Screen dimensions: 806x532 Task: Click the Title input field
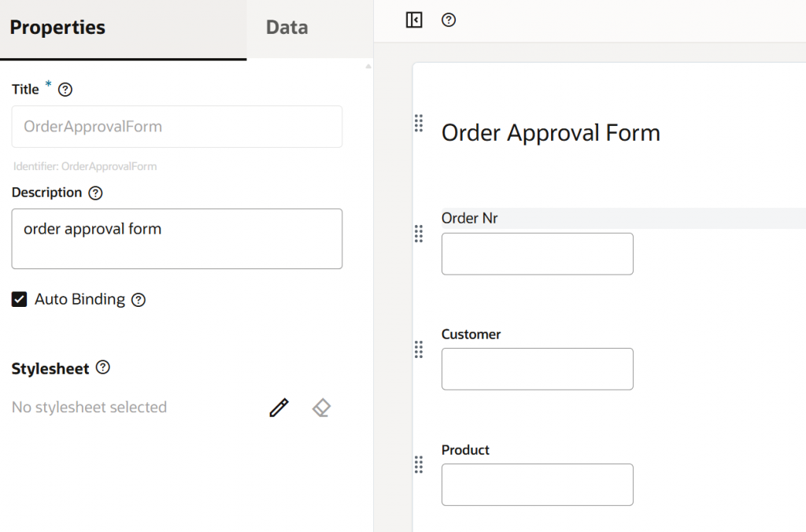[x=177, y=127]
